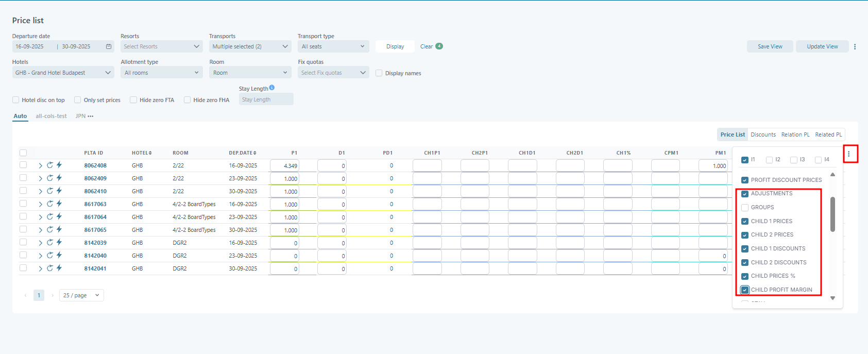Open column settings three-dot menu above table
This screenshot has height=354, width=868.
click(849, 154)
